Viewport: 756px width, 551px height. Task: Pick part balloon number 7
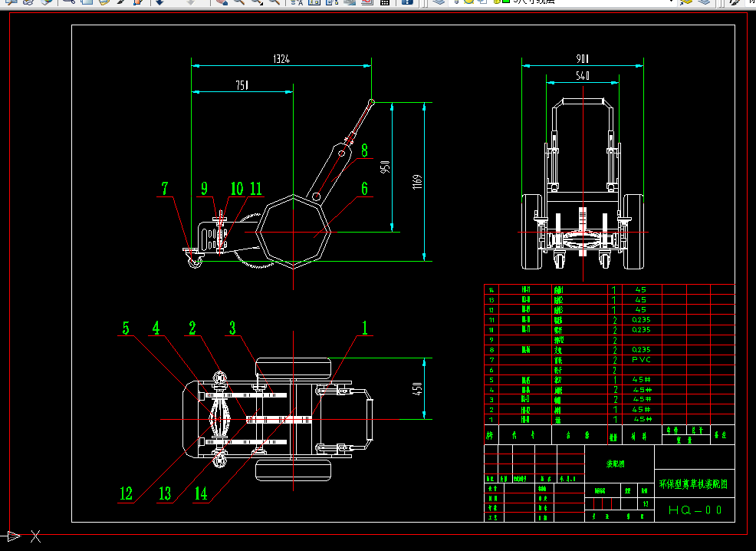tap(165, 189)
